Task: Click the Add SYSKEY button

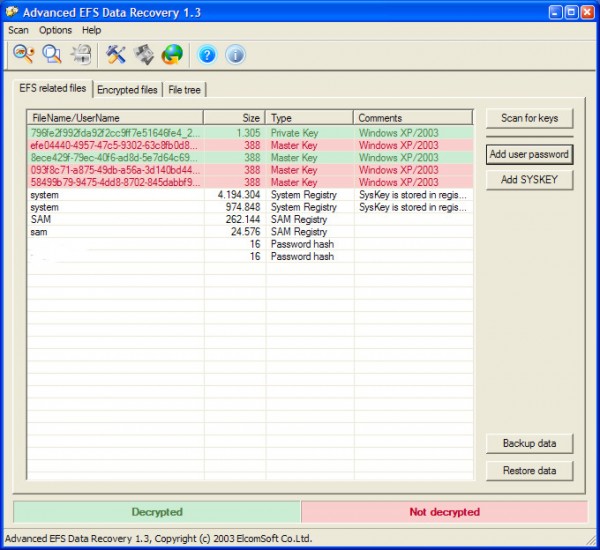Action: point(529,180)
